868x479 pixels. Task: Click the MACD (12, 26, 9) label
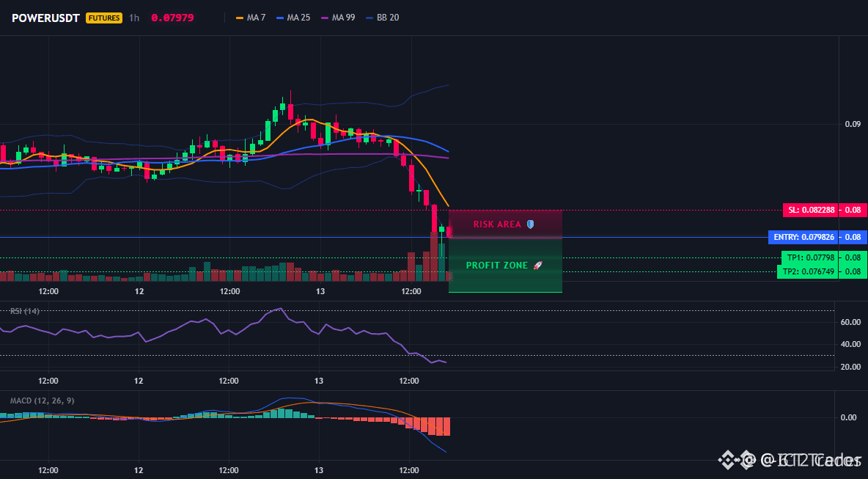tap(42, 401)
